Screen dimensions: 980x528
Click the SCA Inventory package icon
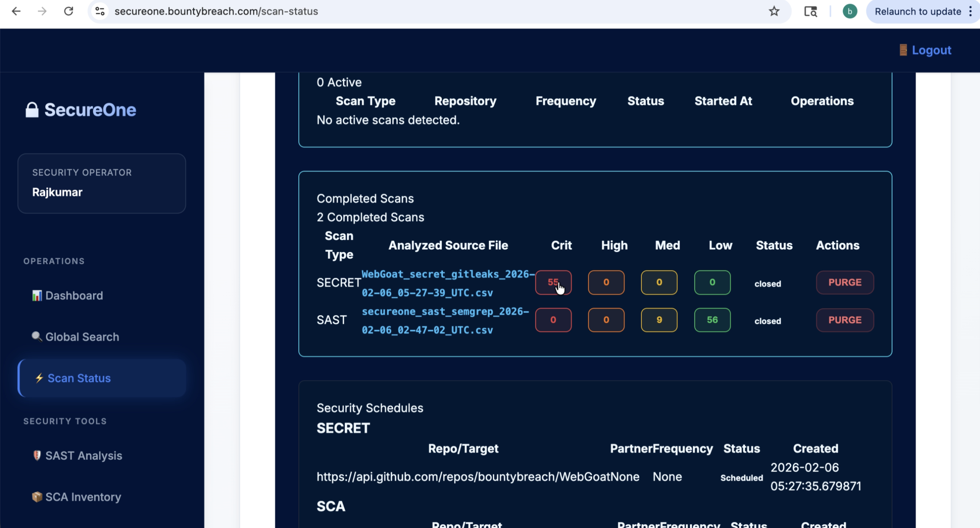tap(37, 497)
